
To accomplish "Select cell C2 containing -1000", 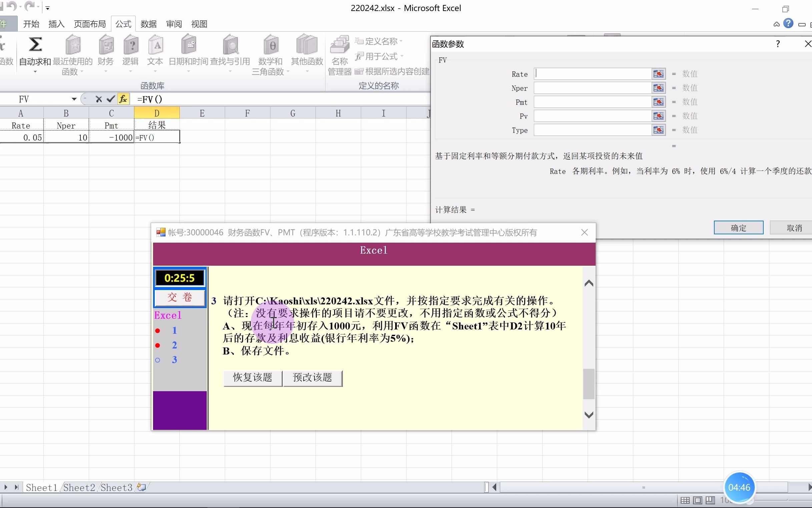I will tap(111, 137).
